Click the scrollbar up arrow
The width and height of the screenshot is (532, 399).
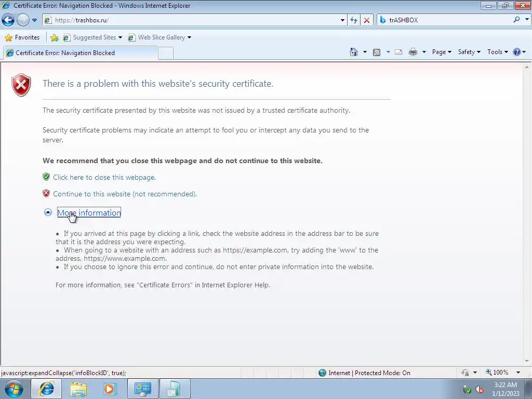point(527,67)
